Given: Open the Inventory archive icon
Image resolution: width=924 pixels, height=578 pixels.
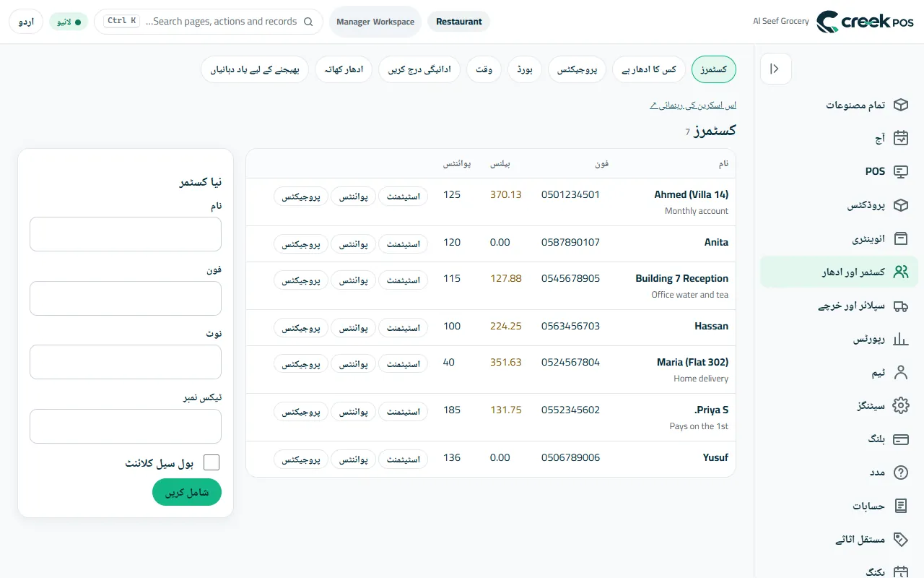Looking at the screenshot, I should tap(900, 238).
